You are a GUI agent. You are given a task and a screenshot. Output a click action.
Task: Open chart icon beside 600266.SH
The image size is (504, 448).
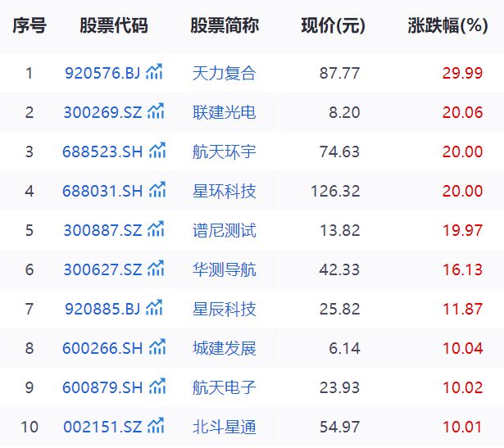[157, 346]
